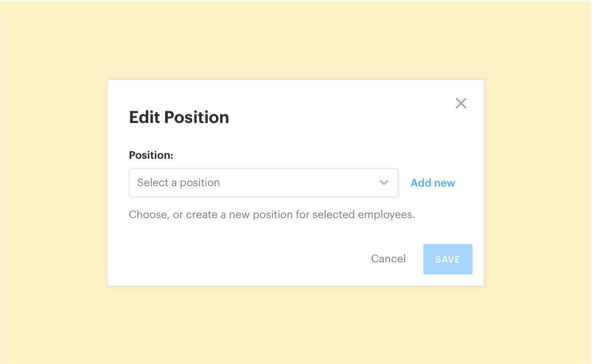The width and height of the screenshot is (592, 364).
Task: Discard changes by clicking Cancel
Action: pos(388,259)
